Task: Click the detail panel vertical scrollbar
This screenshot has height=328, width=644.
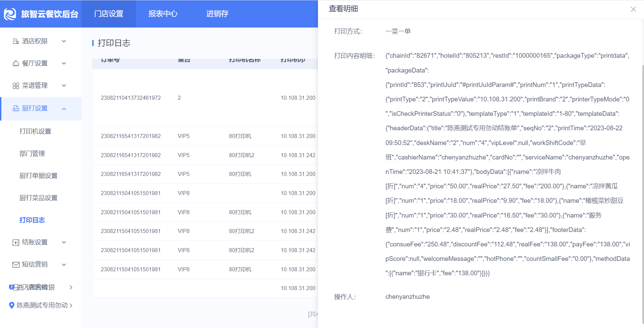Action: [x=643, y=195]
